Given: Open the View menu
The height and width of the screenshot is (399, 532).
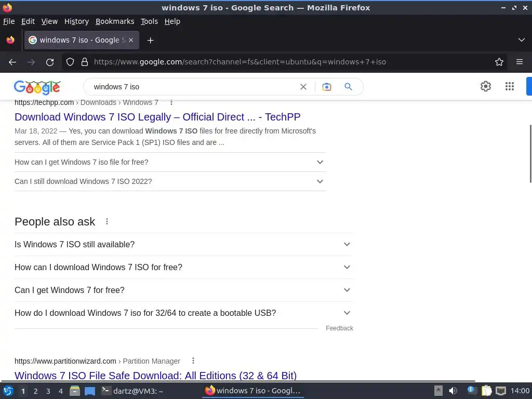Looking at the screenshot, I should [49, 21].
